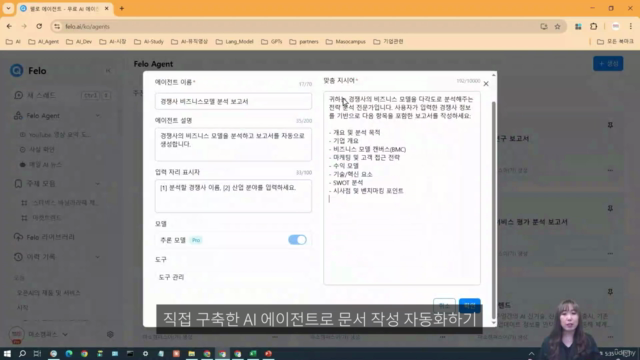Collapse the 이력 기록 section
The height and width of the screenshot is (360, 640).
pyautogui.click(x=98, y=257)
